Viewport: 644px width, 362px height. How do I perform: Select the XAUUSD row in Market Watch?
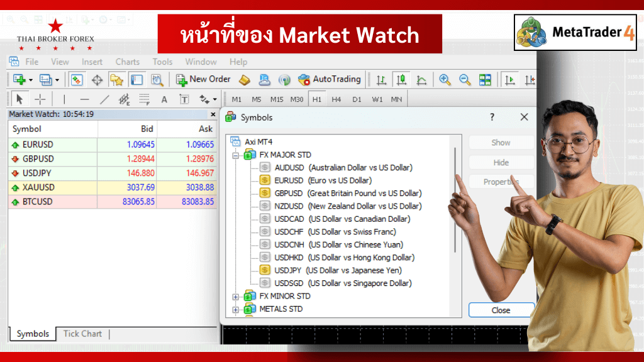tap(113, 187)
